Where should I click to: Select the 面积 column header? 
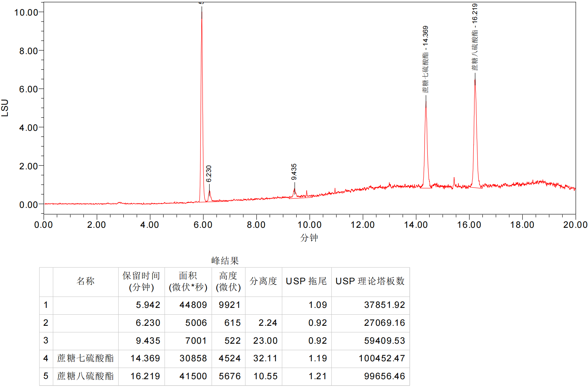pyautogui.click(x=188, y=281)
